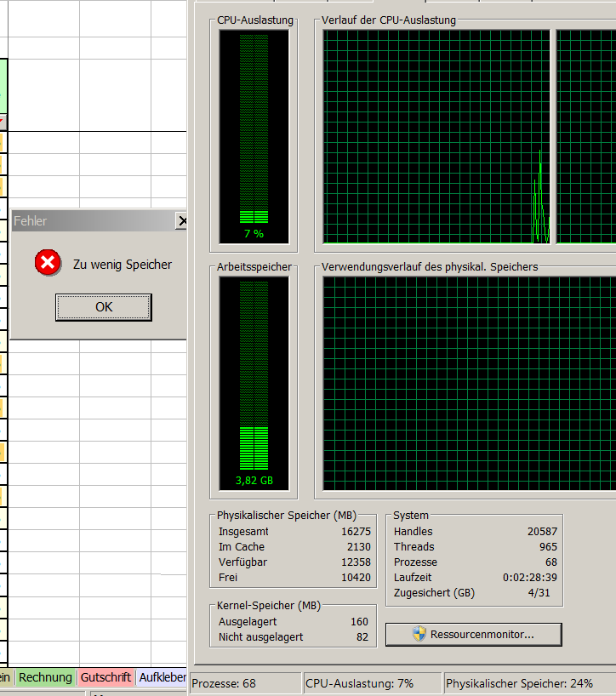
Task: Click the CPU usage history graph
Action: 436,136
